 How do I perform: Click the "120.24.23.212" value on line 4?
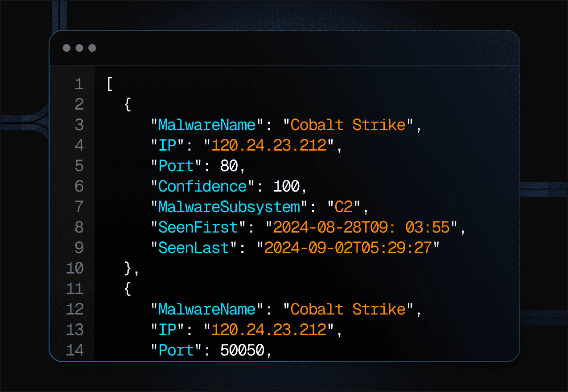269,145
